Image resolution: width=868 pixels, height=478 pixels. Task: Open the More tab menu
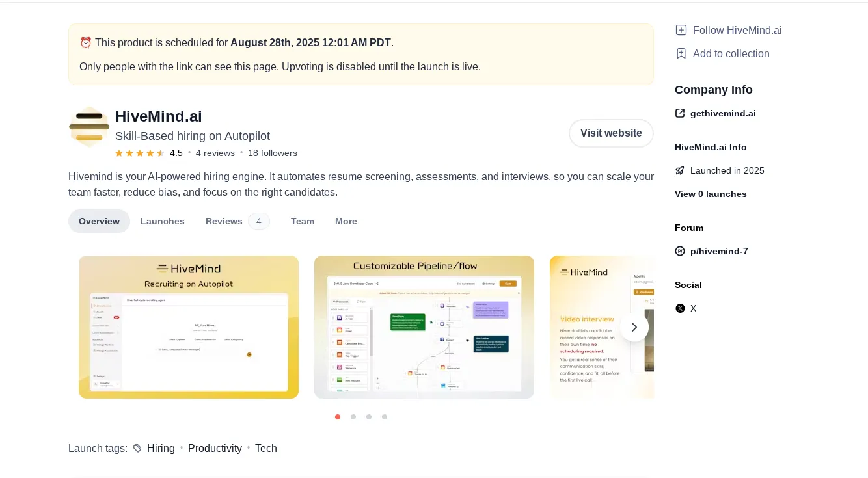[x=346, y=221]
